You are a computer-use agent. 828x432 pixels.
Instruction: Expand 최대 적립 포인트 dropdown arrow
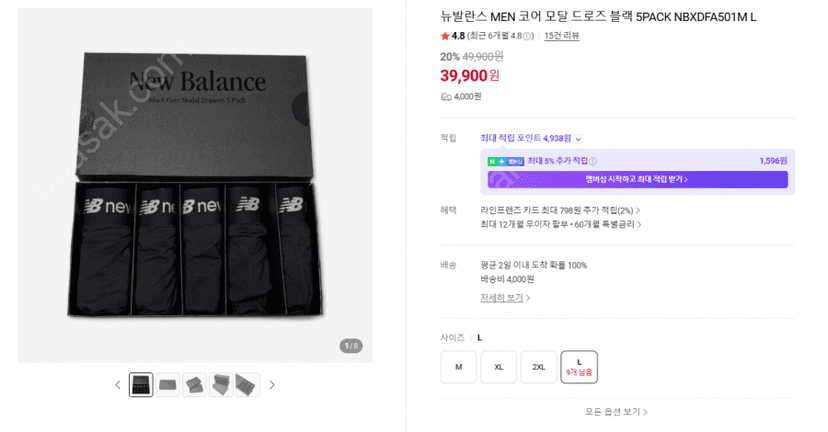coord(579,139)
